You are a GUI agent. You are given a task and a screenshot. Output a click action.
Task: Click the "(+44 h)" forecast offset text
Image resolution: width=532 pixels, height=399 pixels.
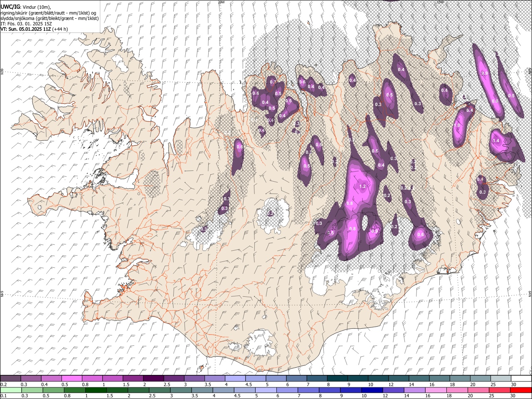click(x=60, y=29)
